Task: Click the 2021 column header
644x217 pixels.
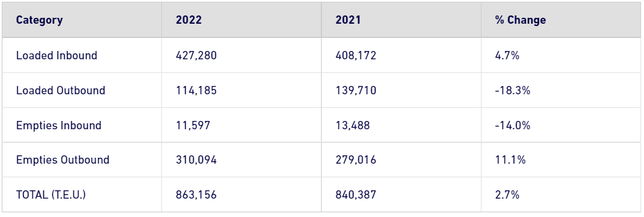Action: 348,20
